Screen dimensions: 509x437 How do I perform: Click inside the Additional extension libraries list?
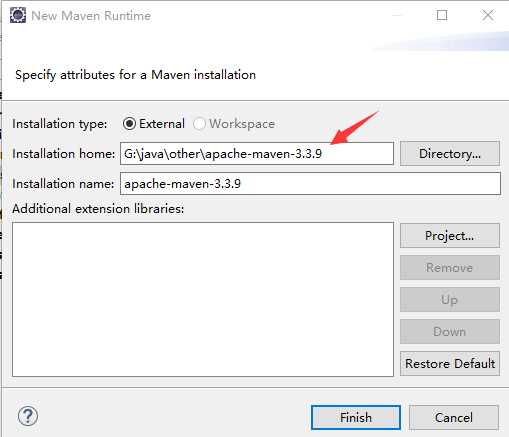(203, 299)
